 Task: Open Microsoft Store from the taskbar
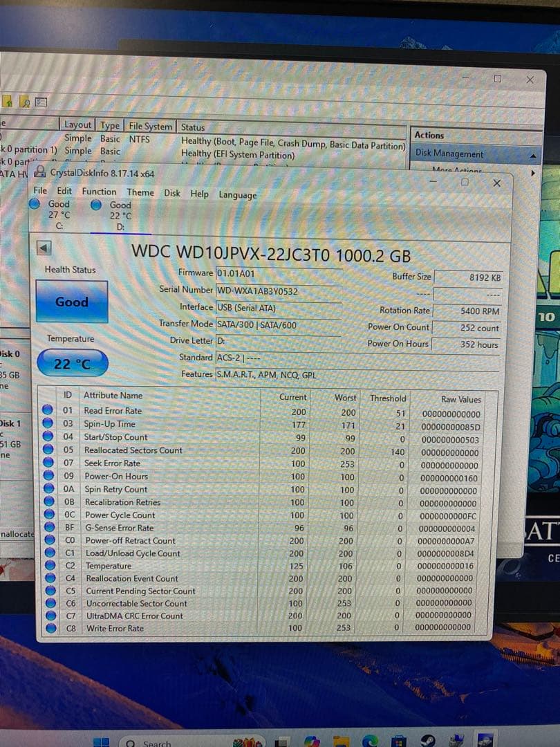click(x=399, y=741)
